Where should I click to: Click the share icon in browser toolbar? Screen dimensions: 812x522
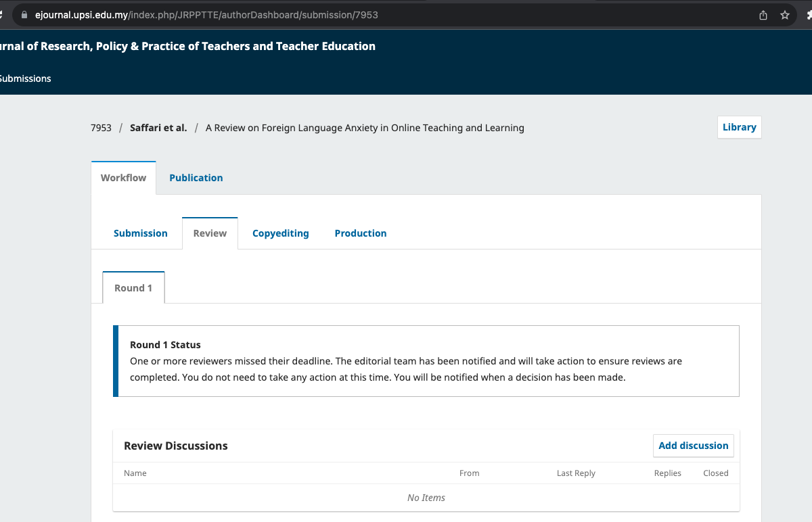[x=763, y=15]
